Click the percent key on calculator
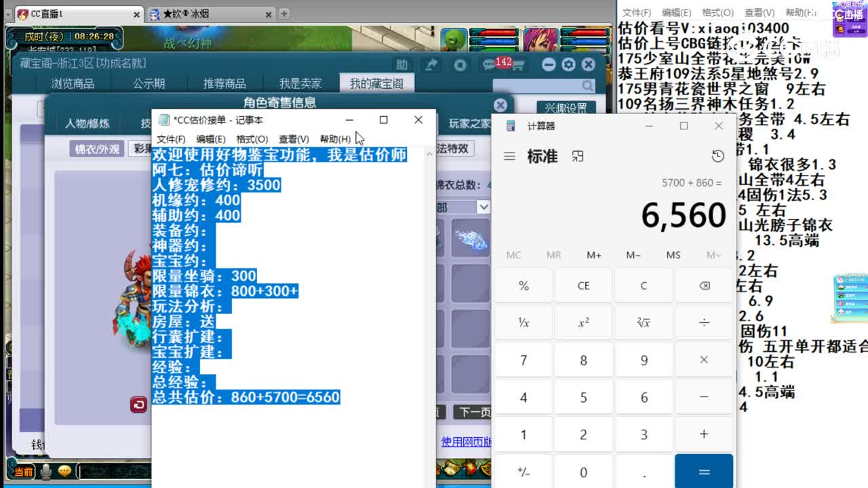The height and width of the screenshot is (488, 868). click(524, 285)
